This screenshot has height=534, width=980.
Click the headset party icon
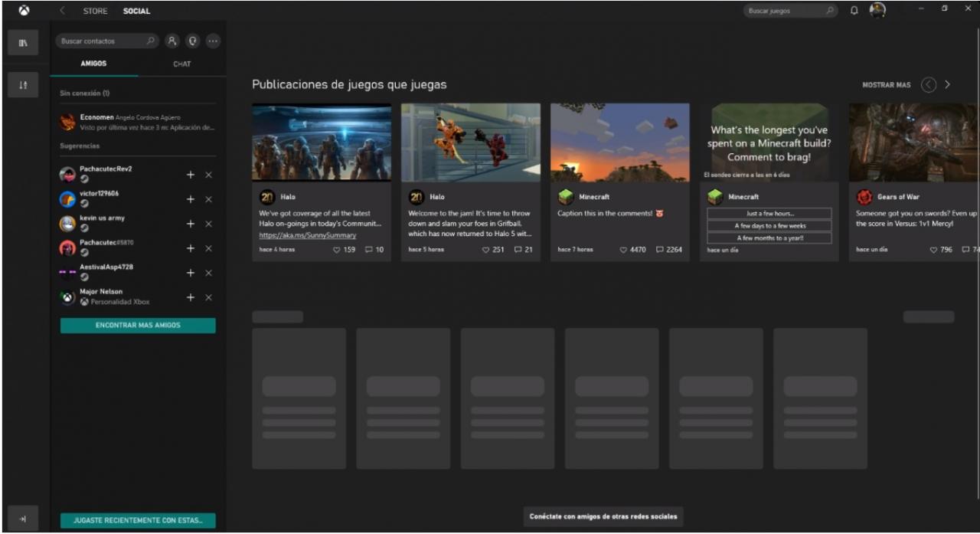193,41
